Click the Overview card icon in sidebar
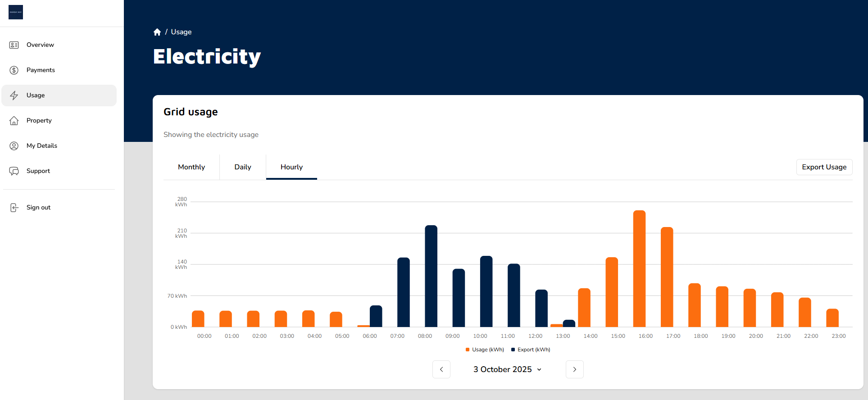Image resolution: width=868 pixels, height=400 pixels. [14, 45]
